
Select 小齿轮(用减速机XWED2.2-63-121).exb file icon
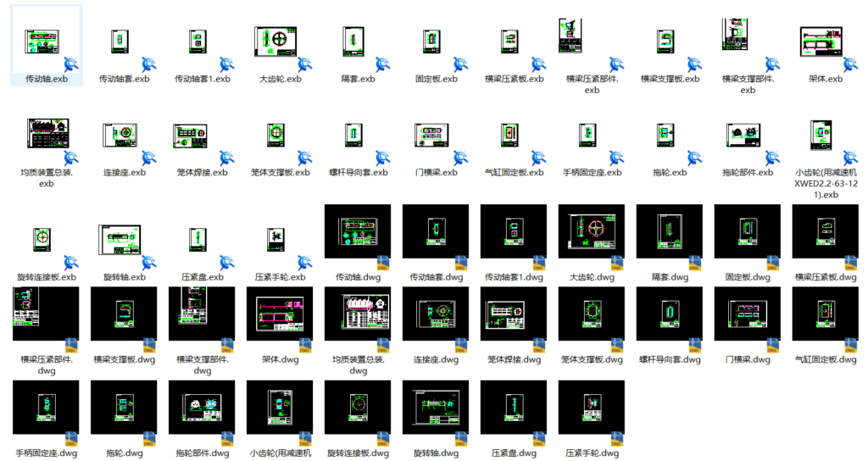tap(821, 135)
